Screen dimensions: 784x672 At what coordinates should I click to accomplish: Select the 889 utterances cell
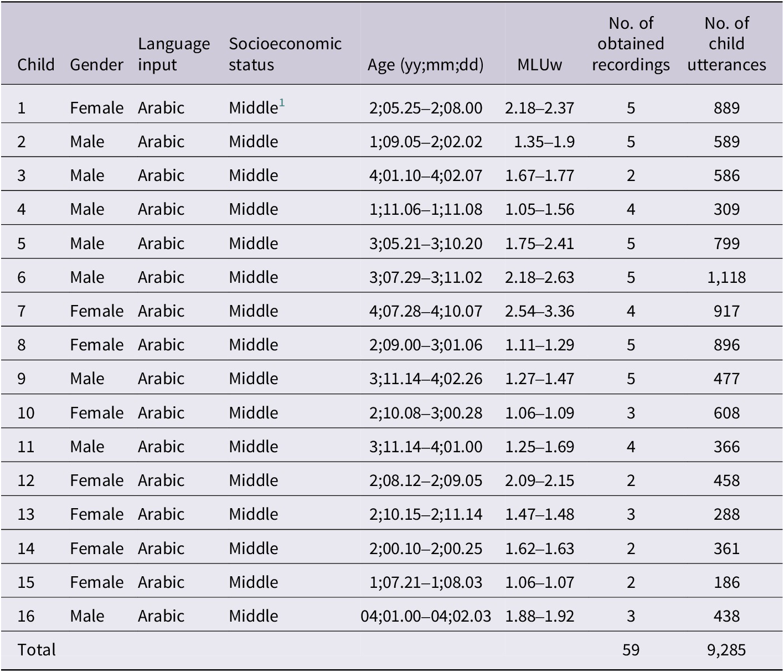click(x=726, y=108)
